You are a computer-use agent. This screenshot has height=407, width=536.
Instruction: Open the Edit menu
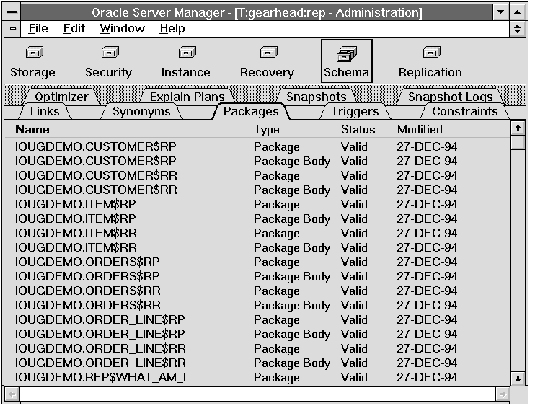(x=74, y=28)
